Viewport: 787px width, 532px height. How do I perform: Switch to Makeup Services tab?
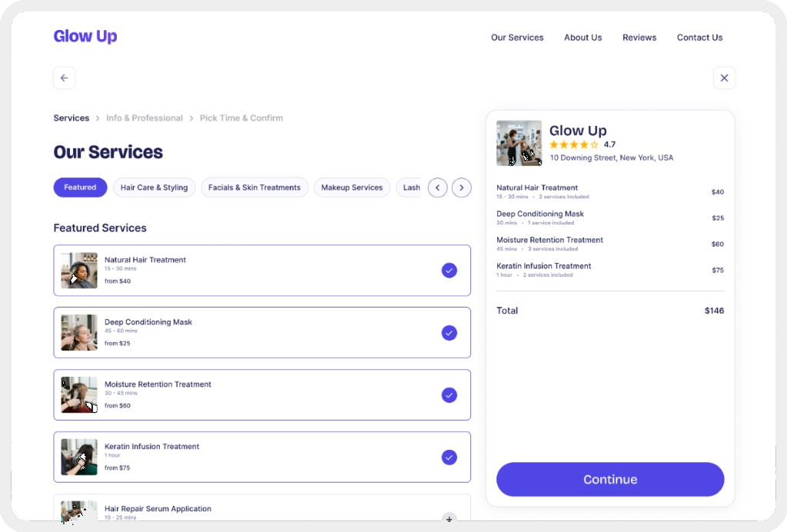[x=352, y=188]
